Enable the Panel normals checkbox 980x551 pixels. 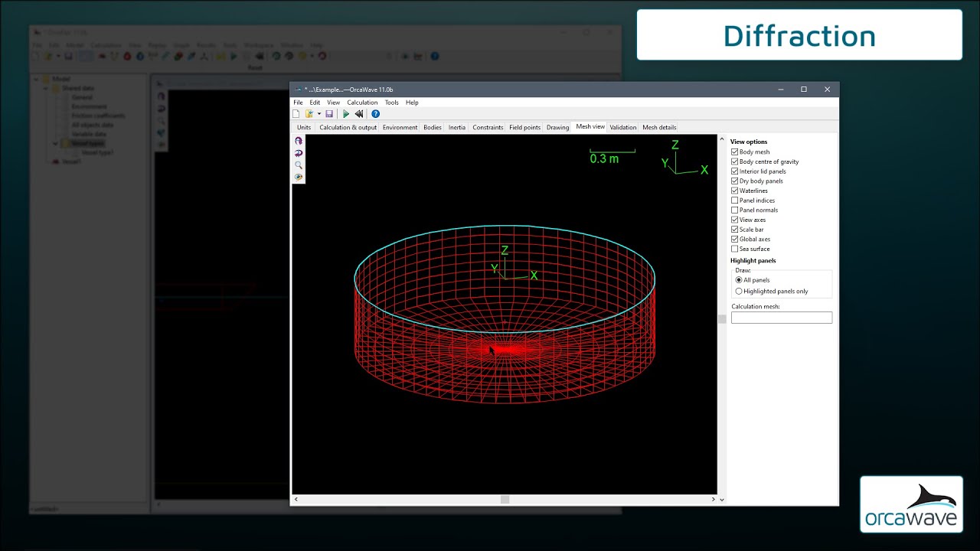coord(735,210)
